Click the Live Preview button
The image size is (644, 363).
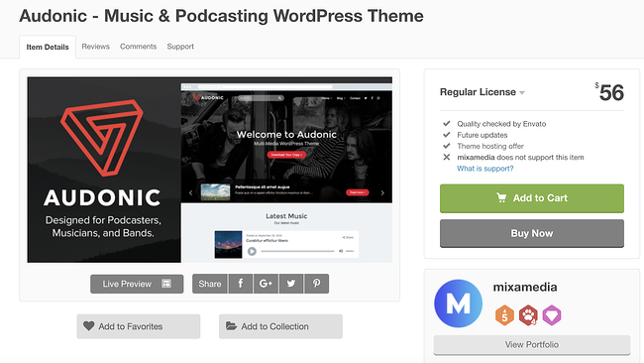(137, 284)
